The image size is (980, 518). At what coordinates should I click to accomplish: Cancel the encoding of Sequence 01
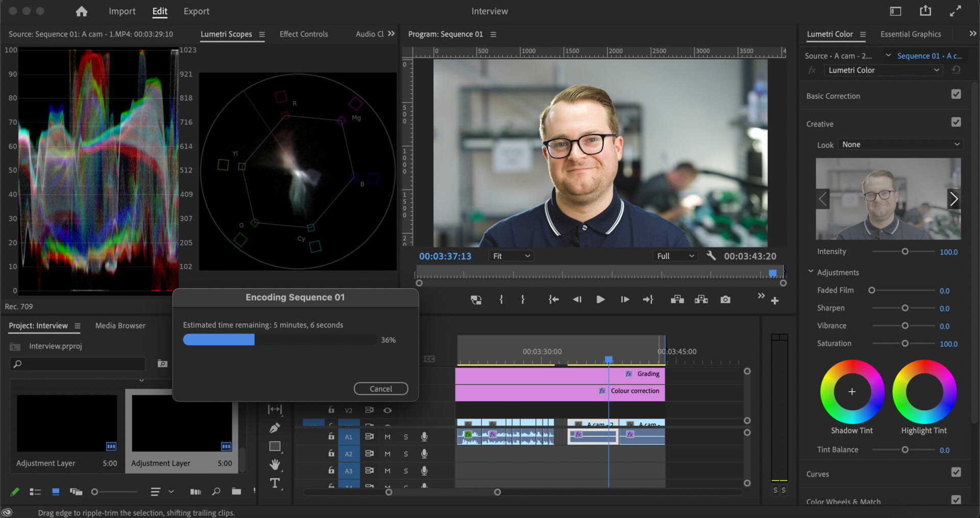pos(381,389)
